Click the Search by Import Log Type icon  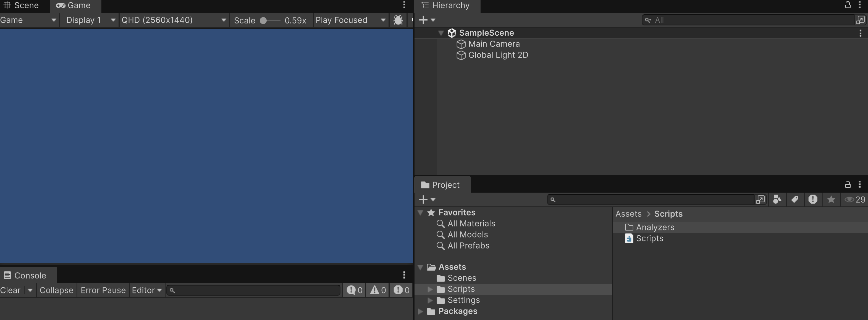coord(812,200)
